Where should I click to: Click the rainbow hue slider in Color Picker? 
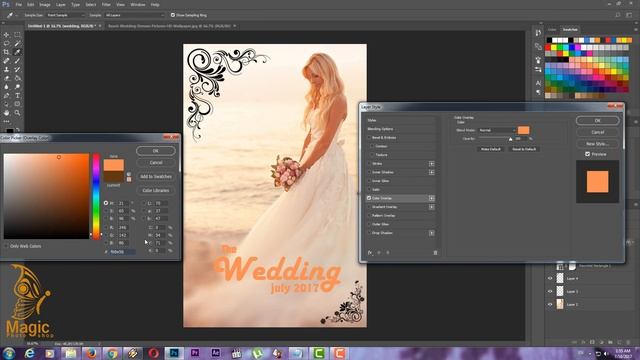coord(96,196)
